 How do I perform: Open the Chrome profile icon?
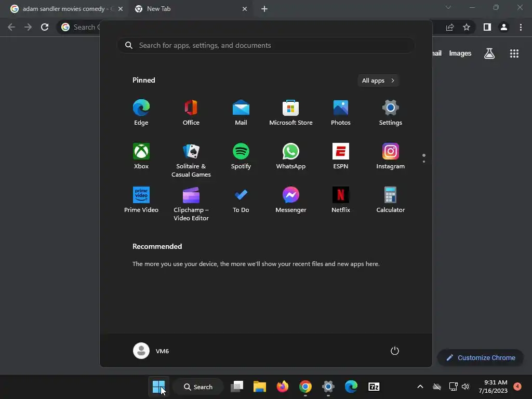tap(504, 27)
